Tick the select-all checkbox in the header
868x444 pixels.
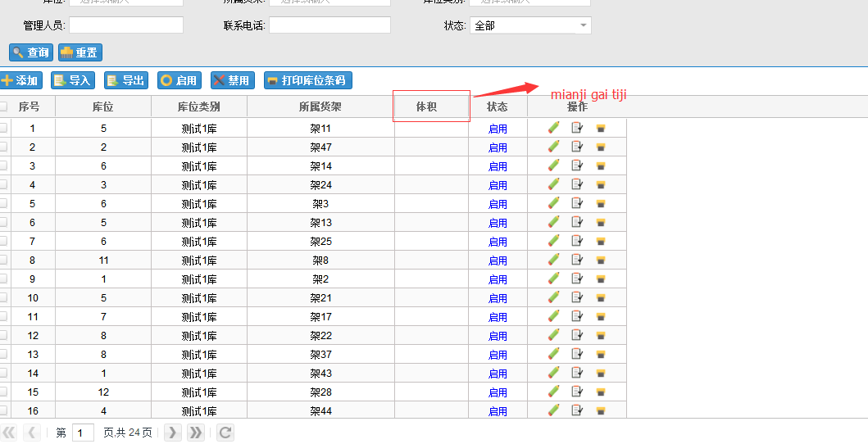[3, 106]
